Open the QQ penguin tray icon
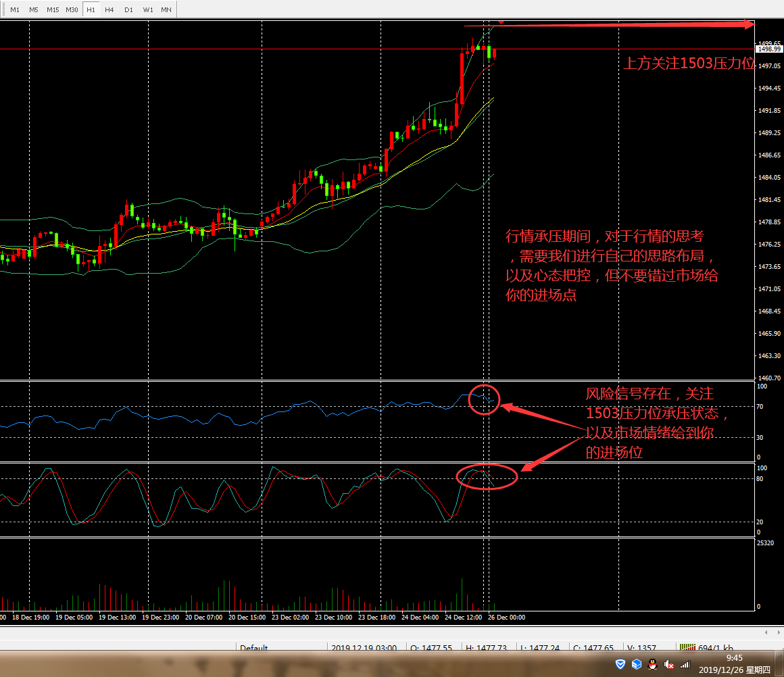 [652, 665]
